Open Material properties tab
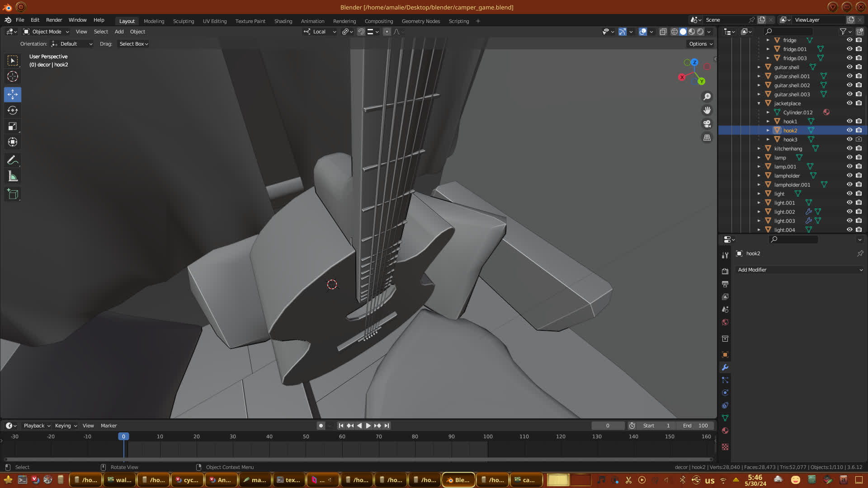The height and width of the screenshot is (488, 868). pyautogui.click(x=725, y=431)
